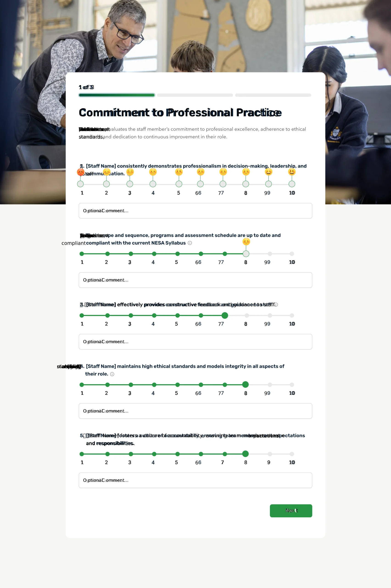Screen dimensions: 391x588
Task: Open info icon beside 'their role.' text
Action: [x=112, y=374]
